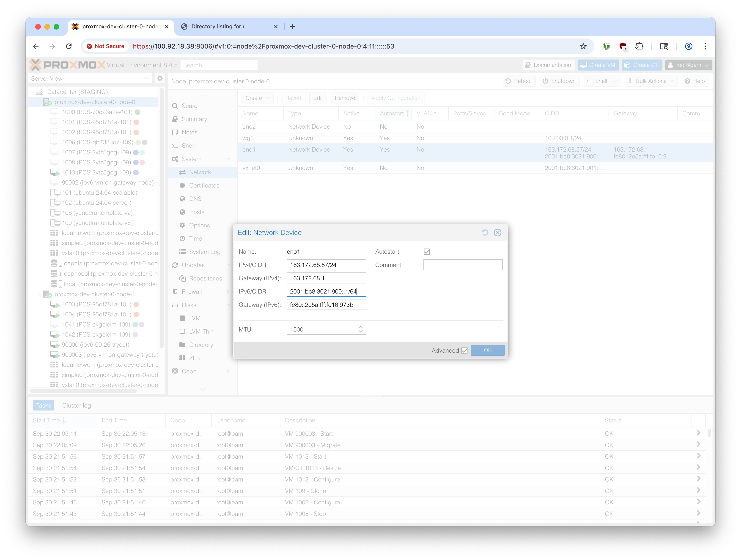Select the Directory listing browser tab
The height and width of the screenshot is (560, 741).
click(218, 27)
